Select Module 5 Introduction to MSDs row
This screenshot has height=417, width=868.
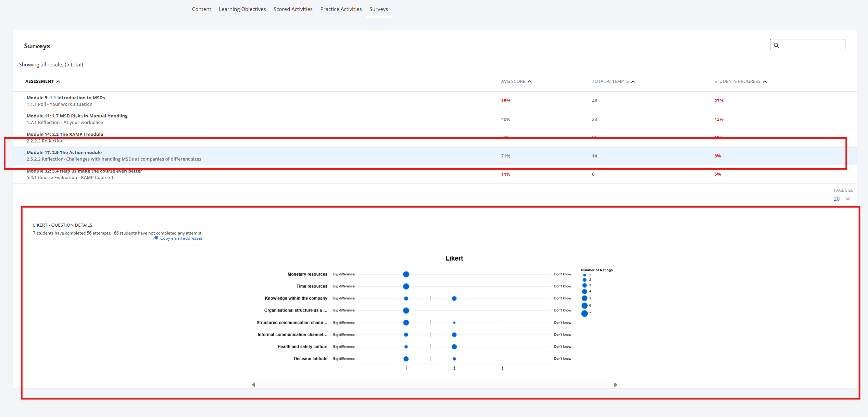(x=66, y=101)
